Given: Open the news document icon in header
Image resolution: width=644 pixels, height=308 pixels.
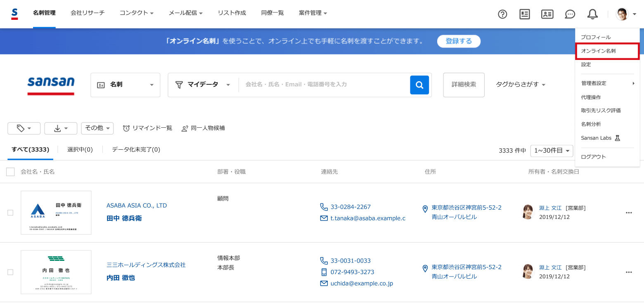Looking at the screenshot, I should [x=525, y=14].
